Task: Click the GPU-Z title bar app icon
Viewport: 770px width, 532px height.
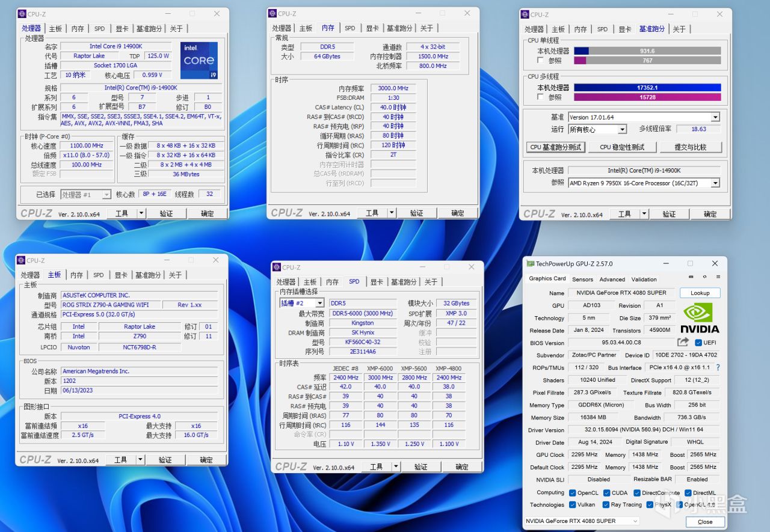Action: coord(529,263)
